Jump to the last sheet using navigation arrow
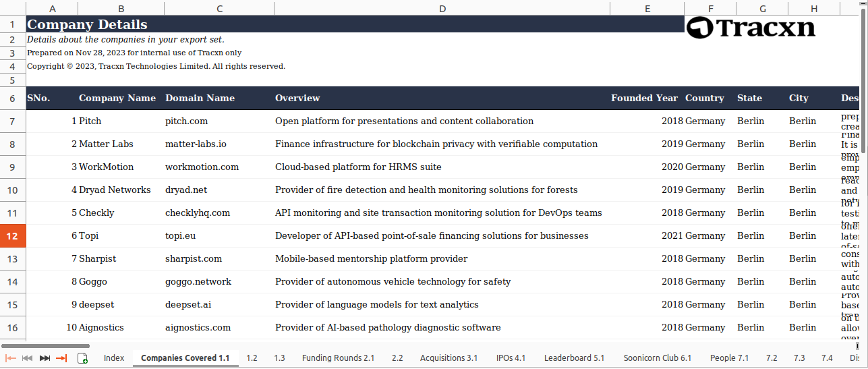Image resolution: width=868 pixels, height=369 pixels. tap(61, 358)
